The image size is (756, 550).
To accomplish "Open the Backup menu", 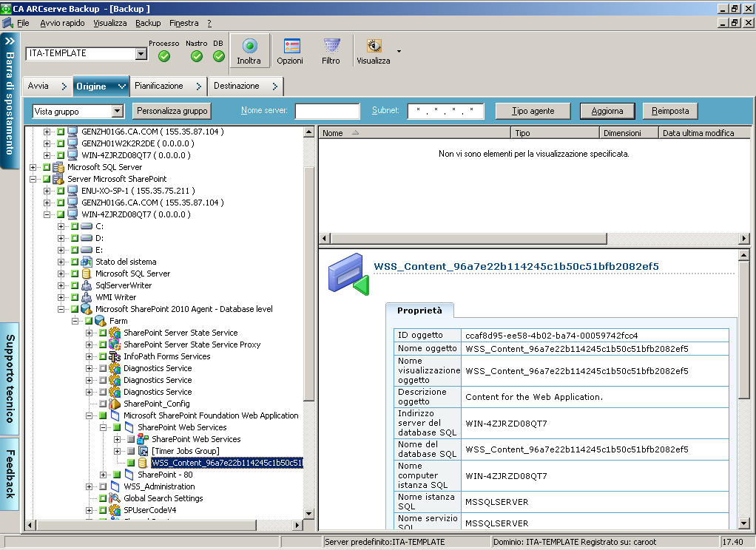I will tap(148, 23).
